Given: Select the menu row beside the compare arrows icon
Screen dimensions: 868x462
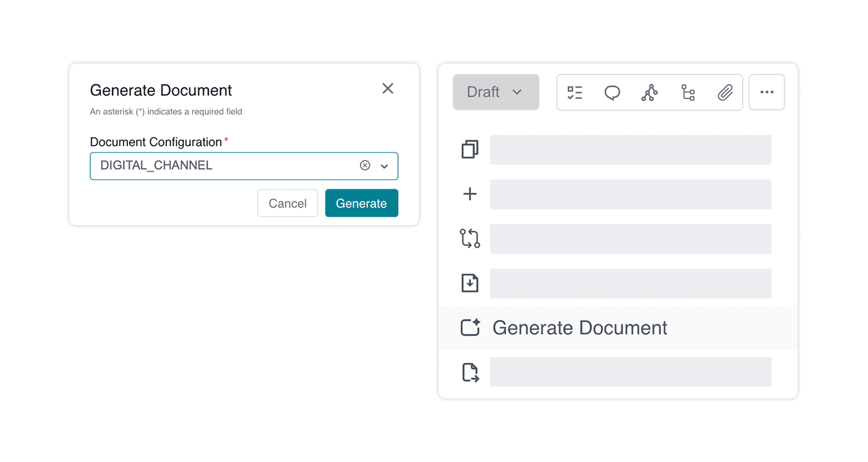Looking at the screenshot, I should 630,239.
